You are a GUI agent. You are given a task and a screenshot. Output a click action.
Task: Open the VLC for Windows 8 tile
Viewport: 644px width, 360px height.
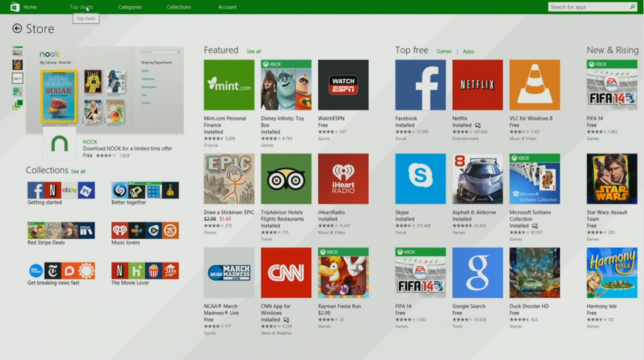pos(535,85)
